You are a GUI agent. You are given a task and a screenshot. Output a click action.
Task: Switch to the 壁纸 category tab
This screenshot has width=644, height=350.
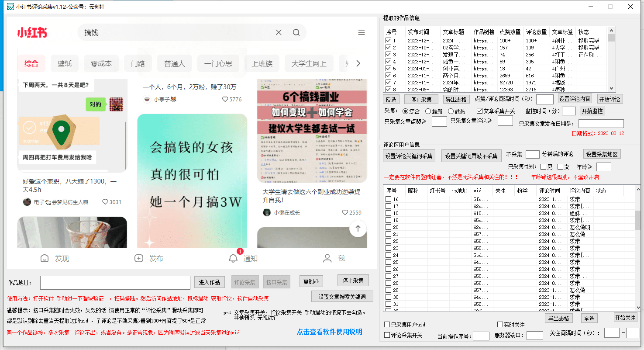point(64,63)
